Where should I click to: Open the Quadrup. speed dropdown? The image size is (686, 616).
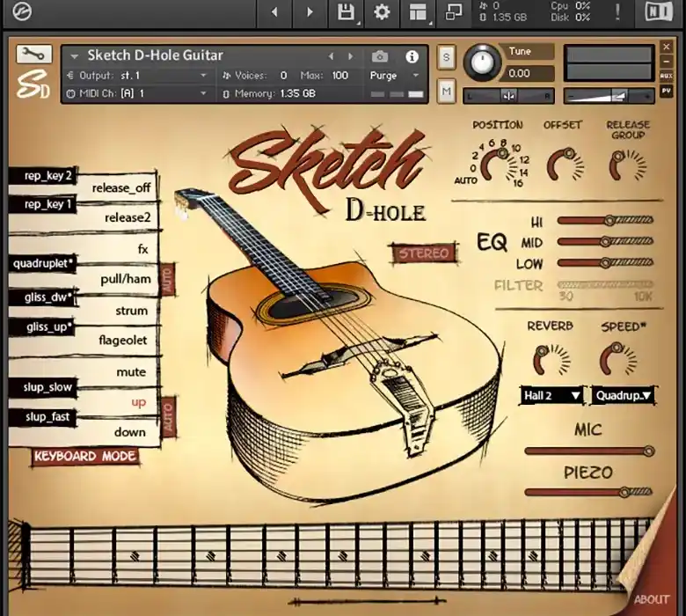coord(624,396)
